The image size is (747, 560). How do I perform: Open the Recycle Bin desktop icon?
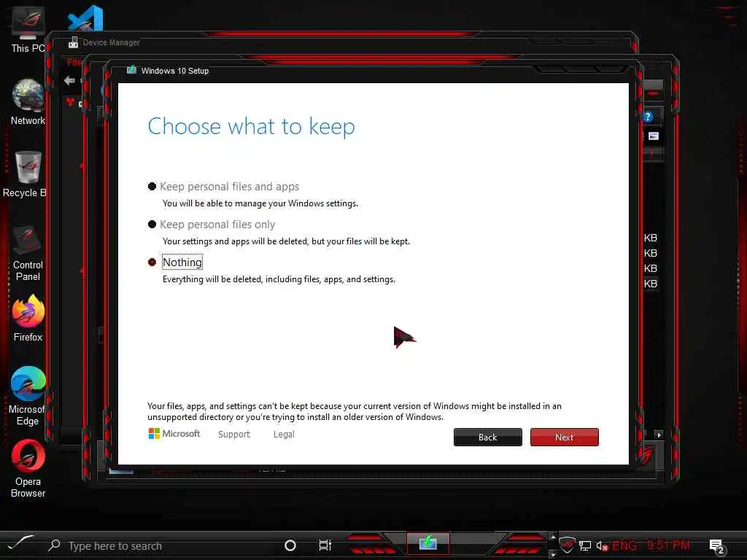25,174
